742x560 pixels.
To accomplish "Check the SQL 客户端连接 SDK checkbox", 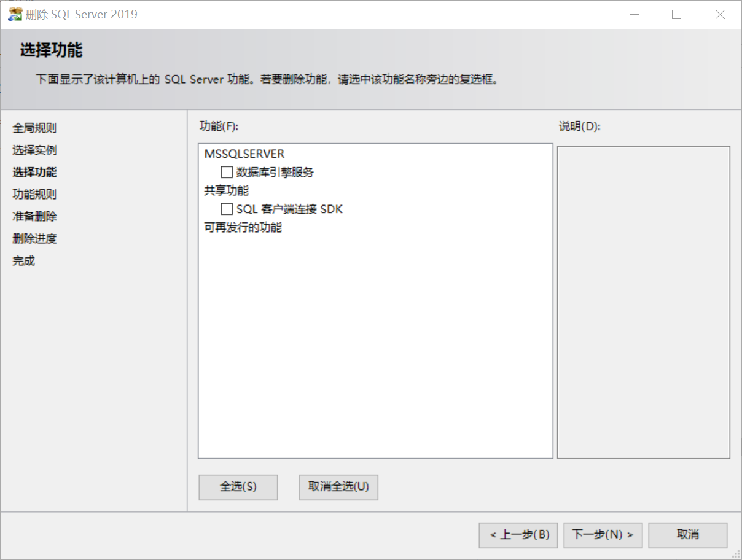I will [x=227, y=209].
